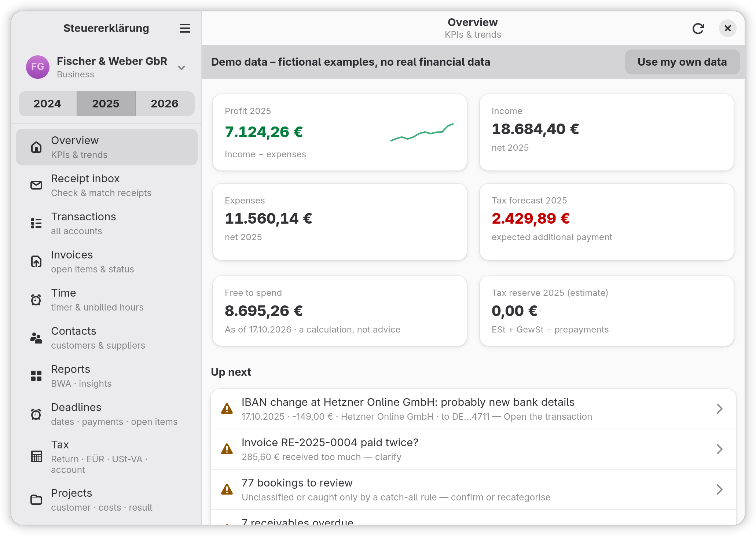Click the Reports grid icon
756x536 pixels.
(36, 376)
